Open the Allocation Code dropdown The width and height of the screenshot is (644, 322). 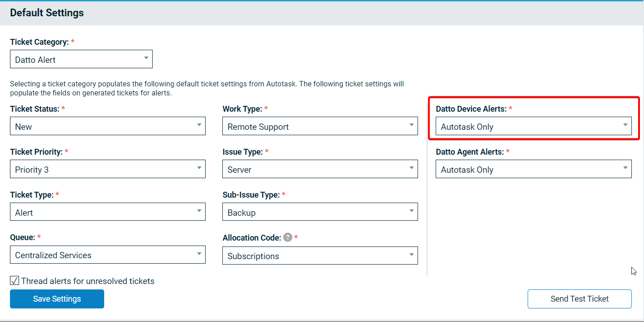click(x=320, y=256)
